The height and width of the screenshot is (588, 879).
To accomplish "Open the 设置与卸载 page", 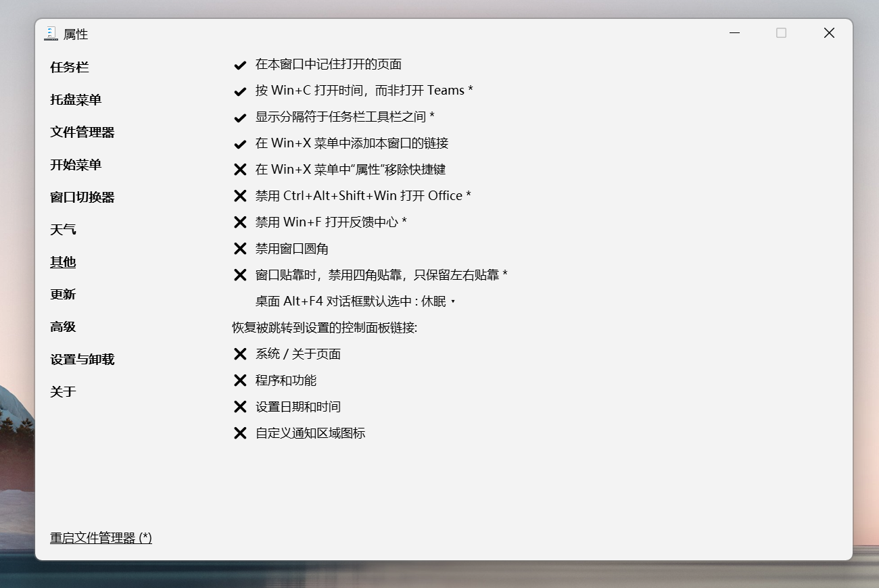I will (x=82, y=360).
